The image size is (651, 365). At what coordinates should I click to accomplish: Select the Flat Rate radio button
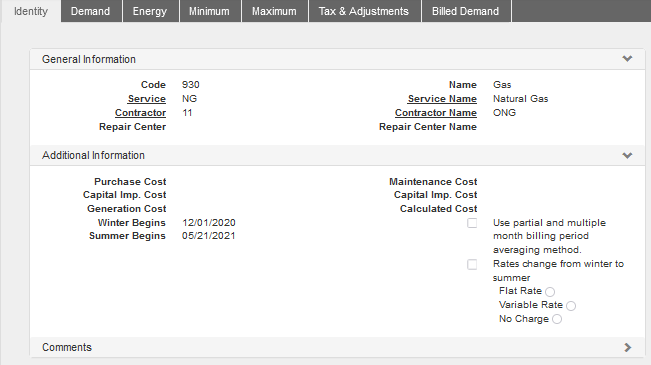pos(550,292)
